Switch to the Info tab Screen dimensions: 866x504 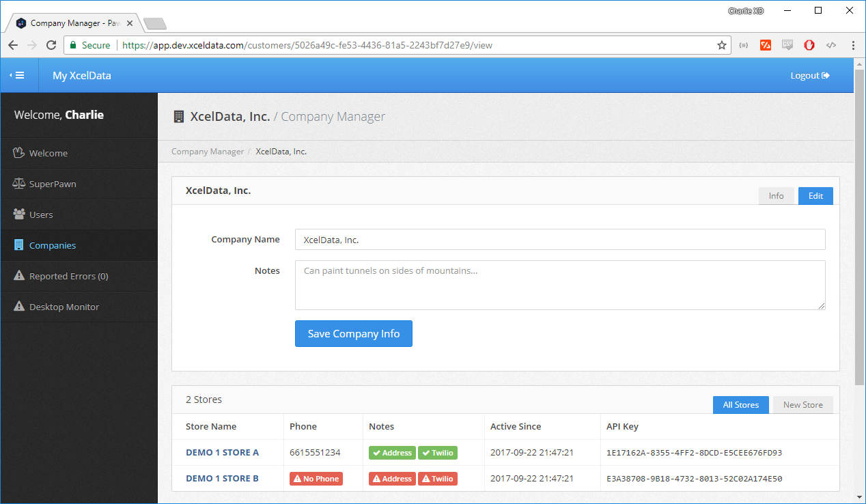click(777, 196)
